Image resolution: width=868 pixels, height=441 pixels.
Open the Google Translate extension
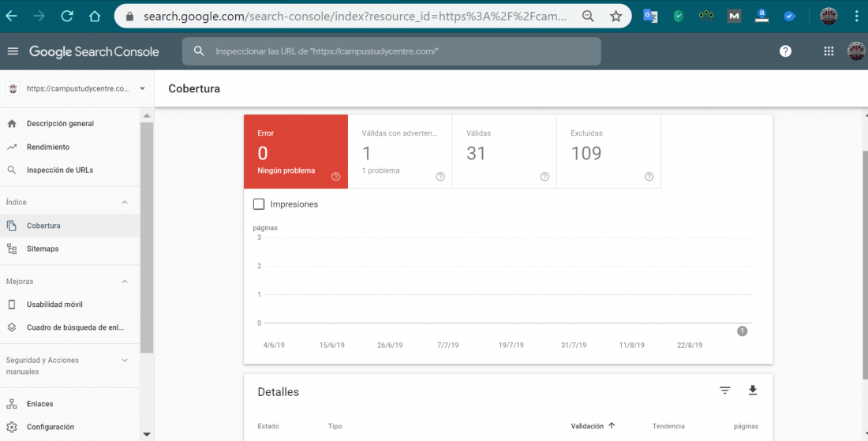[650, 16]
